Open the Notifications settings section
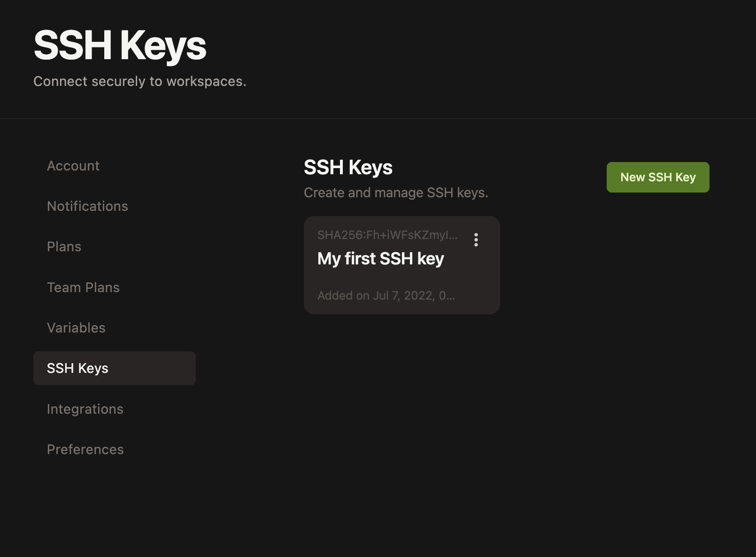This screenshot has height=557, width=756. (87, 206)
